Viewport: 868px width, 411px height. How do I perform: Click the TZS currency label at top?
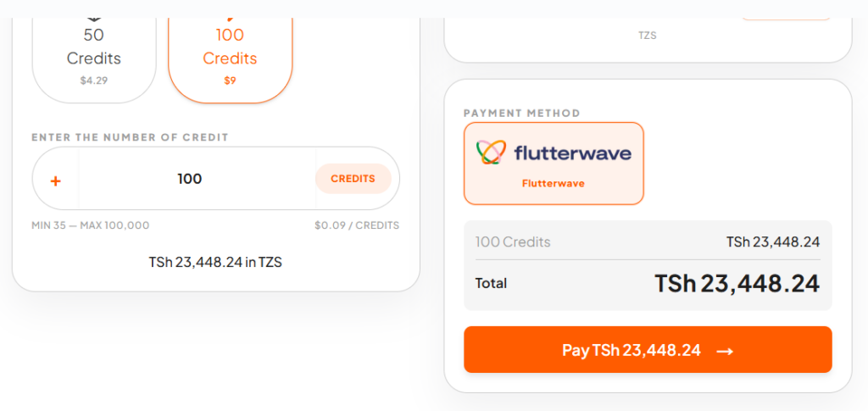648,36
